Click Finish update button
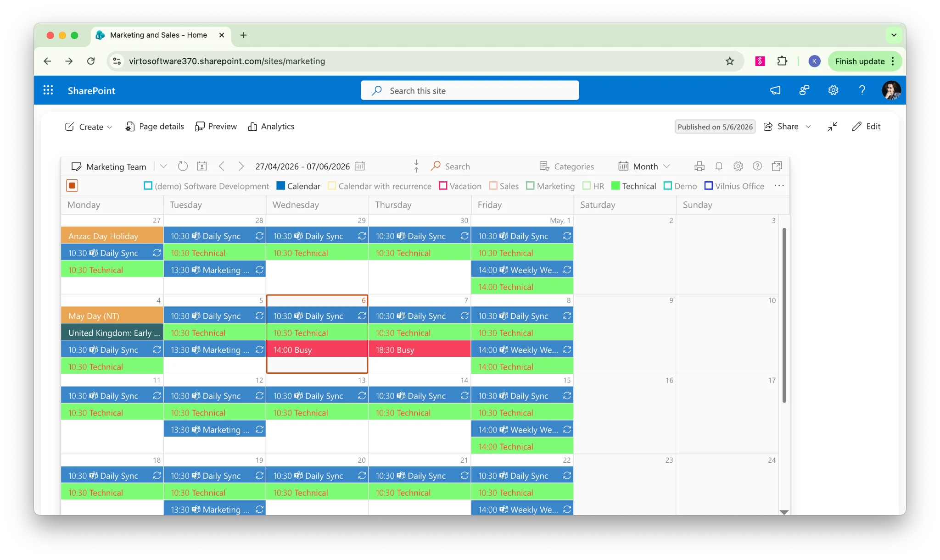 pyautogui.click(x=860, y=61)
